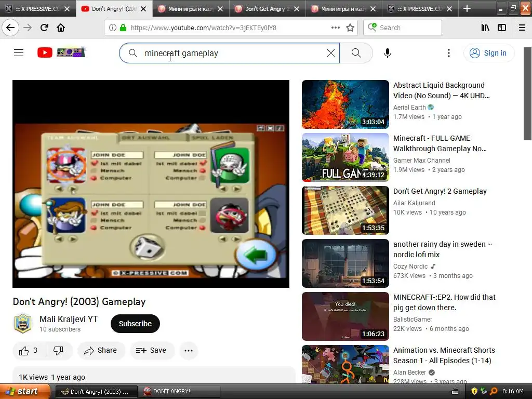Open Minecraft FULL GAME Walkthrough thumbnail
The height and width of the screenshot is (399, 532).
pos(345,157)
